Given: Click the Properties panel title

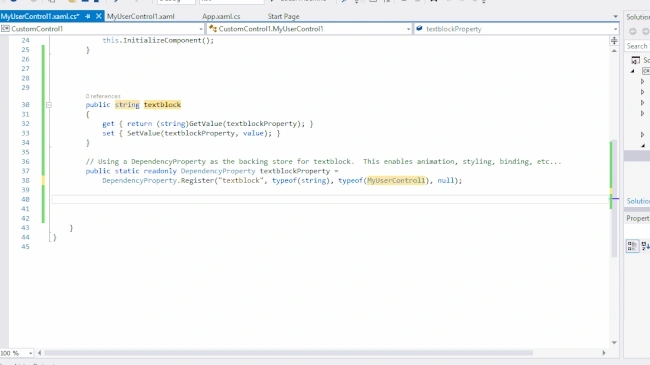Looking at the screenshot, I should click(638, 218).
